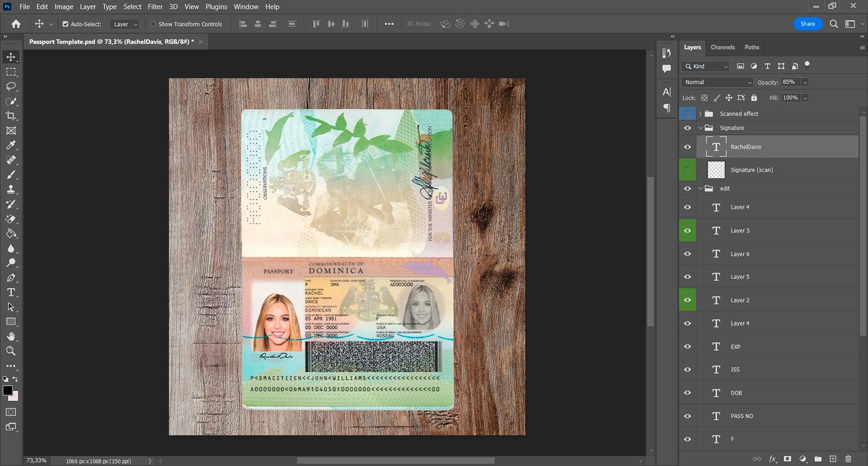Select the Lasso tool

point(11,86)
